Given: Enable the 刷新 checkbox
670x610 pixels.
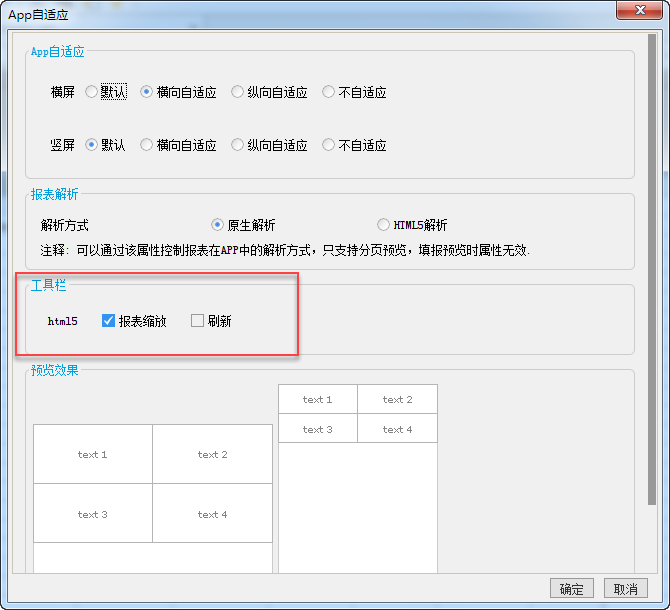Looking at the screenshot, I should point(197,320).
